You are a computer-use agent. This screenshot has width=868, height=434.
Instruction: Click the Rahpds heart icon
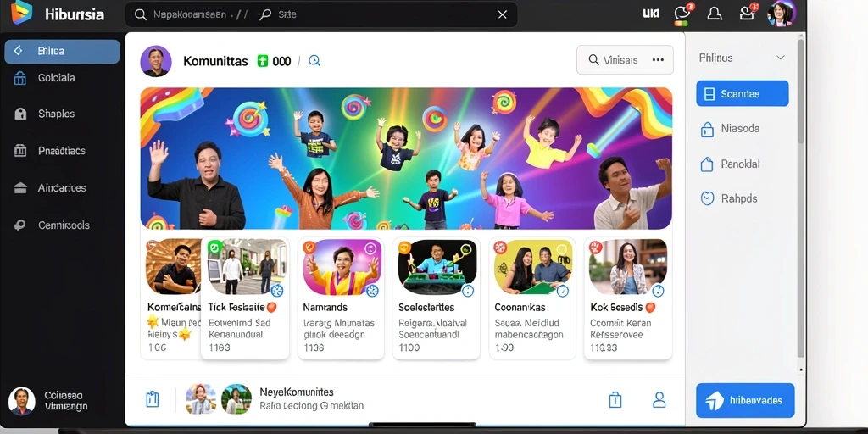pyautogui.click(x=707, y=198)
